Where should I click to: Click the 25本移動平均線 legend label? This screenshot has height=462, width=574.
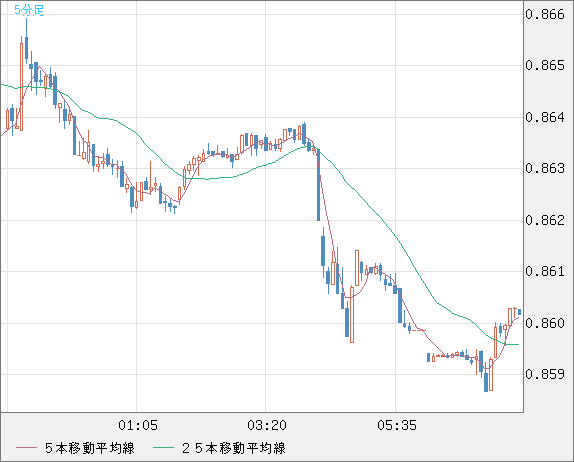[x=234, y=448]
